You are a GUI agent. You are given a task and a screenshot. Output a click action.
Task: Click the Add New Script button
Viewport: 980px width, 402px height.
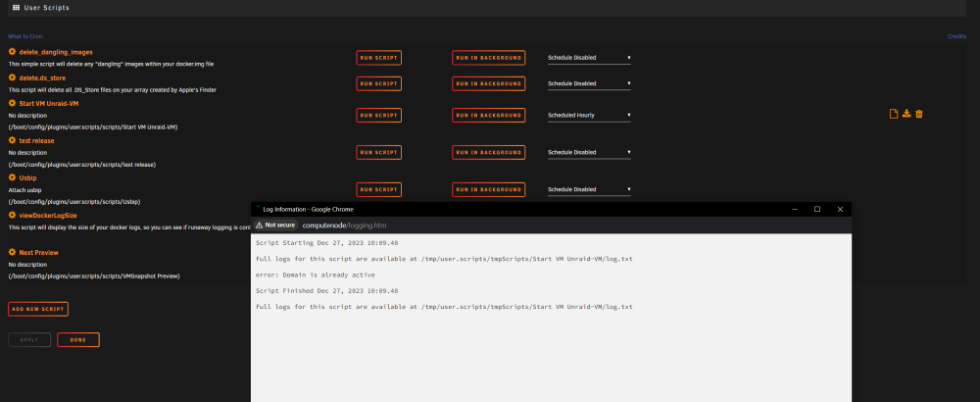(38, 309)
